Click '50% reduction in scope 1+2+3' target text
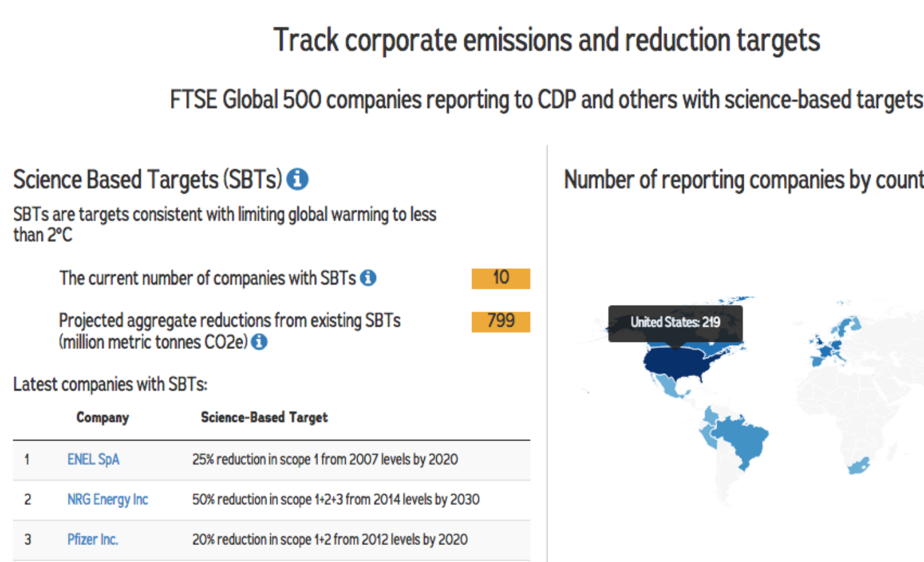This screenshot has height=562, width=924. pos(336,500)
